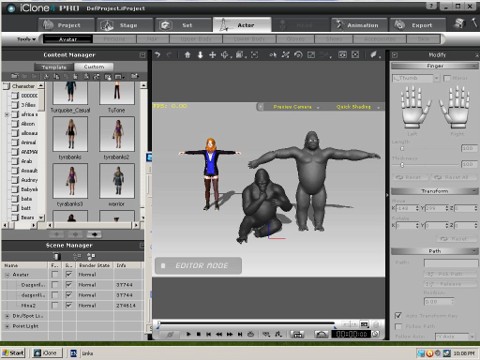
Task: Select the tyrabanks character thumbnail
Action: click(70, 134)
